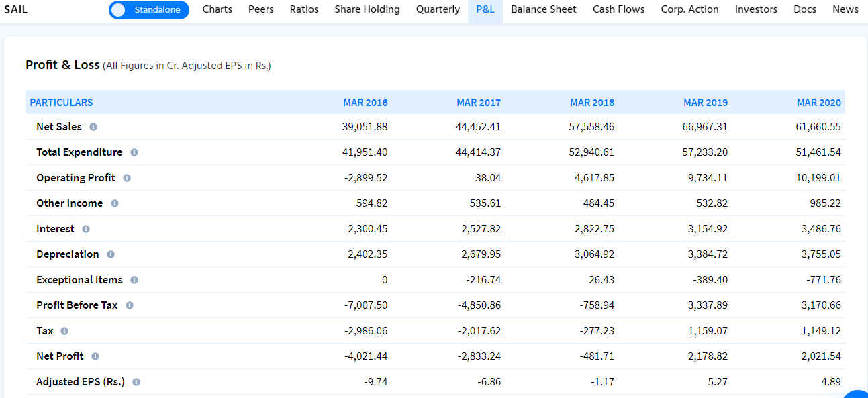This screenshot has width=868, height=398.
Task: Click info icon beside Tax
Action: coord(64,331)
